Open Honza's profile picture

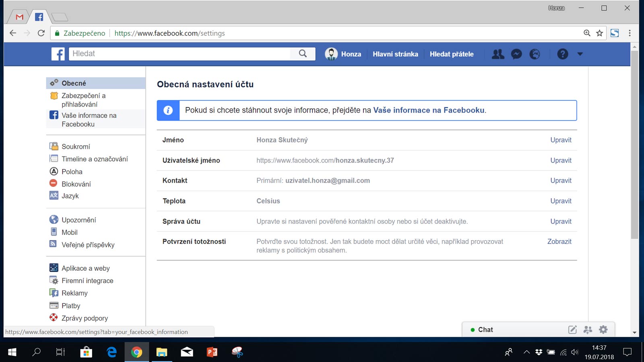(331, 54)
